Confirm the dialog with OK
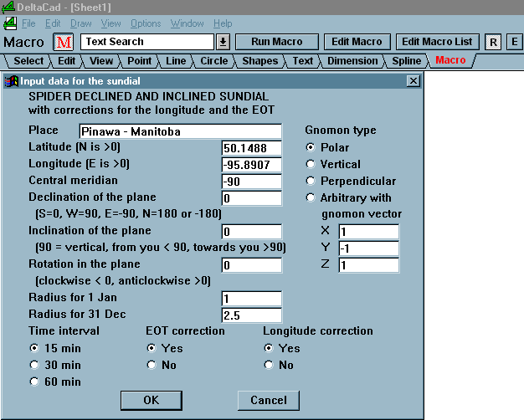524x420 pixels. [151, 400]
